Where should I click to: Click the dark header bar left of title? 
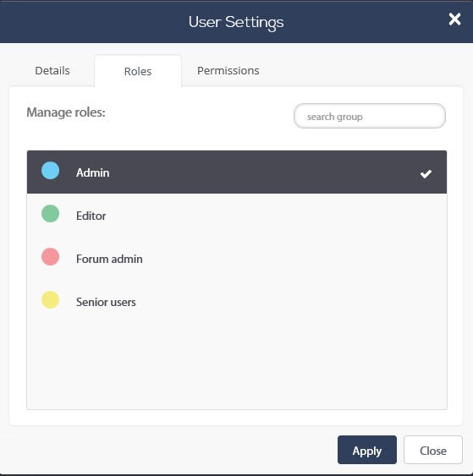click(91, 22)
